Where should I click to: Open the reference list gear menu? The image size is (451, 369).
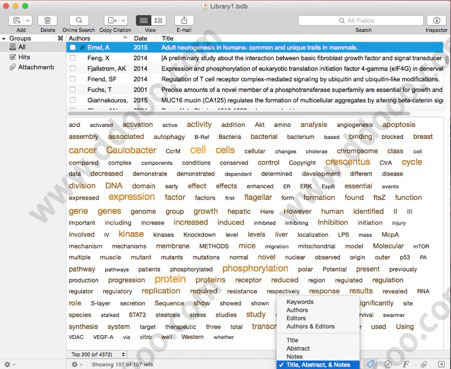(x=76, y=364)
